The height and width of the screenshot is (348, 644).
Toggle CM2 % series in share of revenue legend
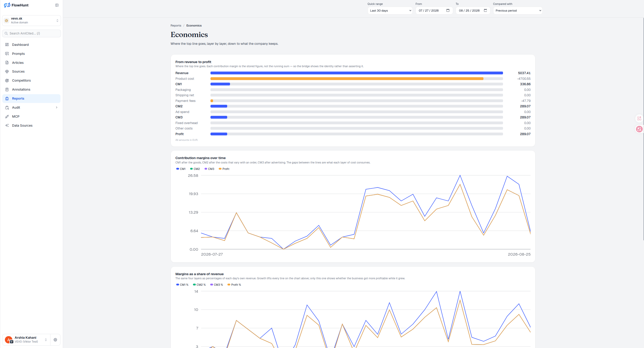click(199, 285)
